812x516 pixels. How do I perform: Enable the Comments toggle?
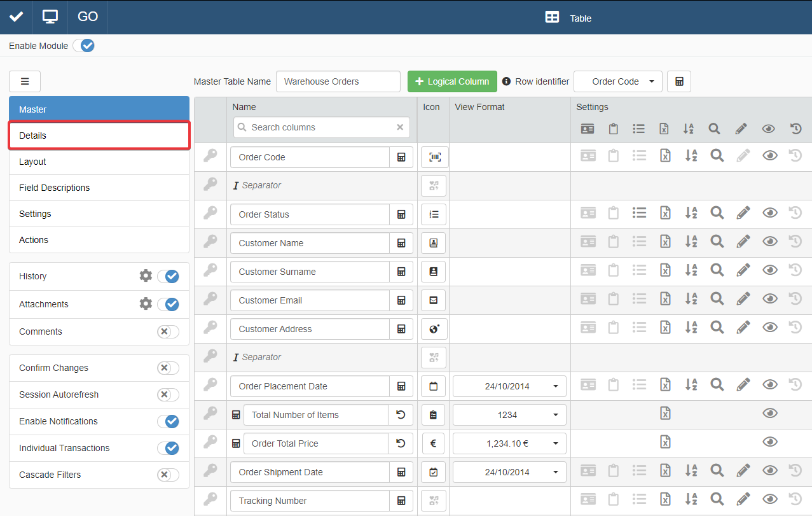coord(168,331)
